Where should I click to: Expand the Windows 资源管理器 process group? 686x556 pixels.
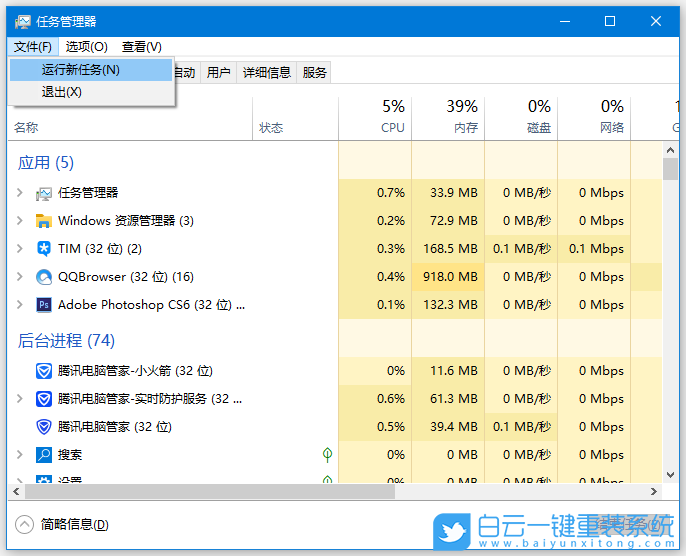coord(19,220)
